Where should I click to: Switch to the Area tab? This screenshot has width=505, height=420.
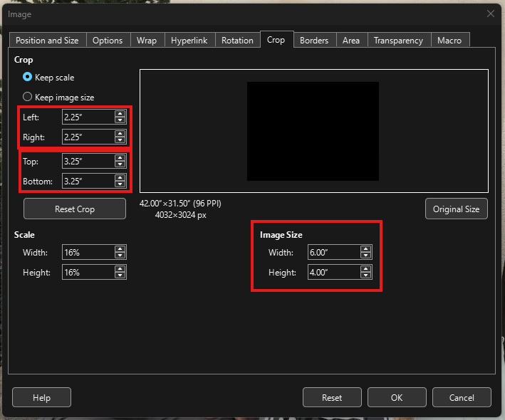(351, 41)
